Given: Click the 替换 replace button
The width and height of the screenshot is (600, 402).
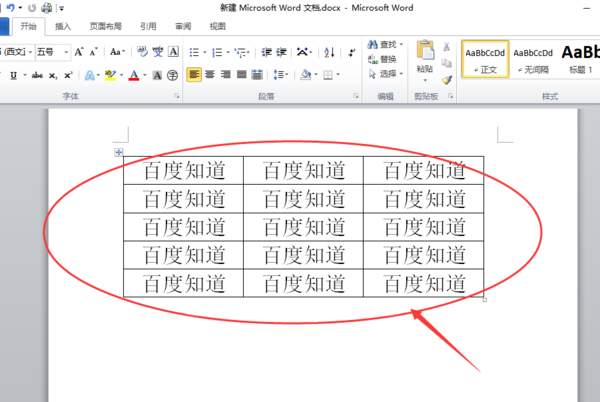Looking at the screenshot, I should 382,59.
